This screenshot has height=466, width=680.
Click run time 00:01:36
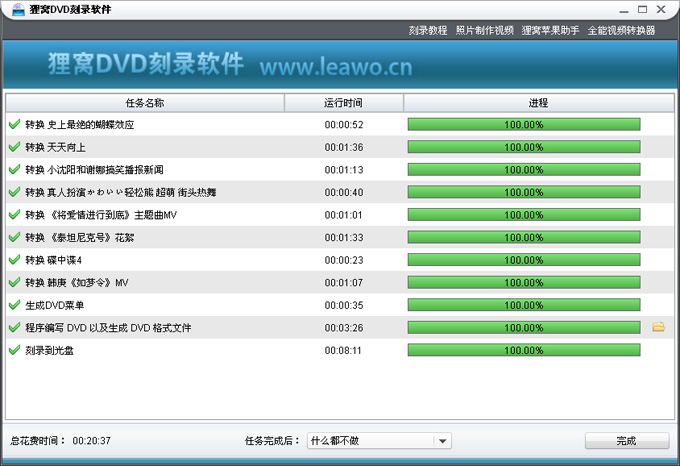344,147
